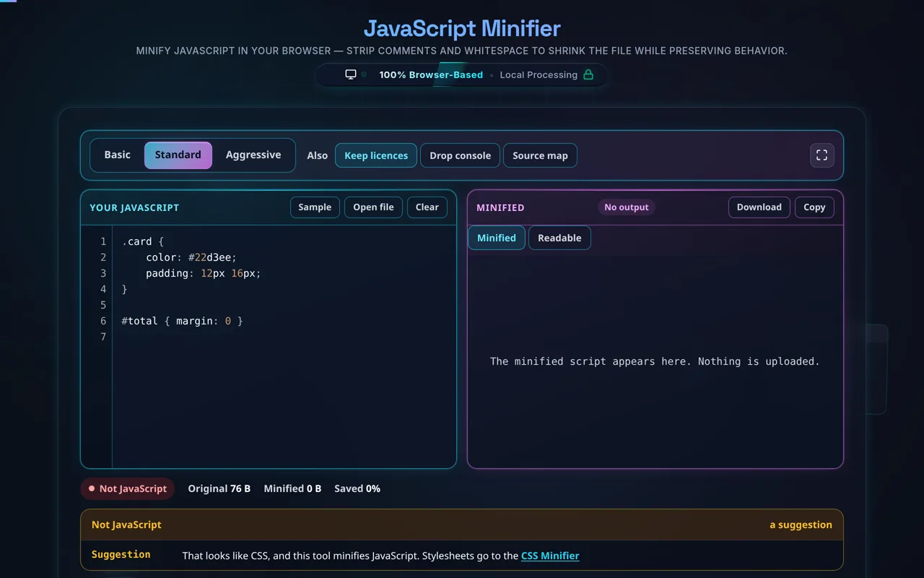
Task: Load the Sample script
Action: click(x=315, y=207)
